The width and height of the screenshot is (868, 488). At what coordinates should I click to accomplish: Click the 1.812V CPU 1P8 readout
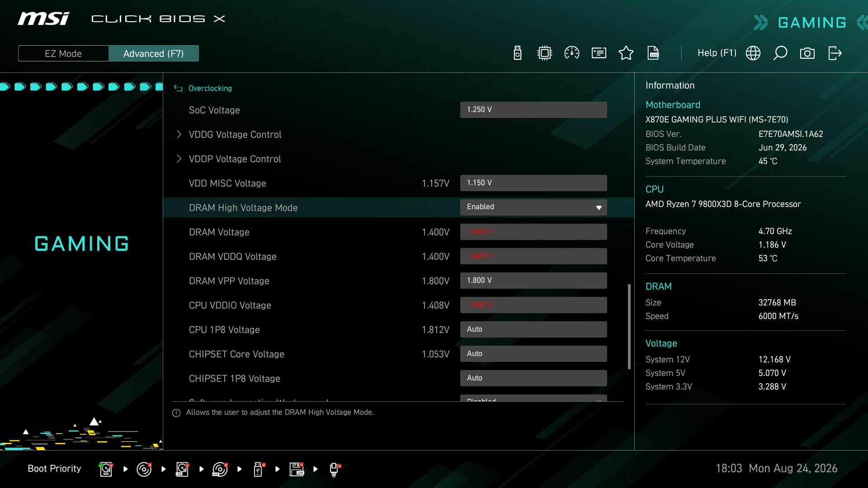pyautogui.click(x=435, y=330)
